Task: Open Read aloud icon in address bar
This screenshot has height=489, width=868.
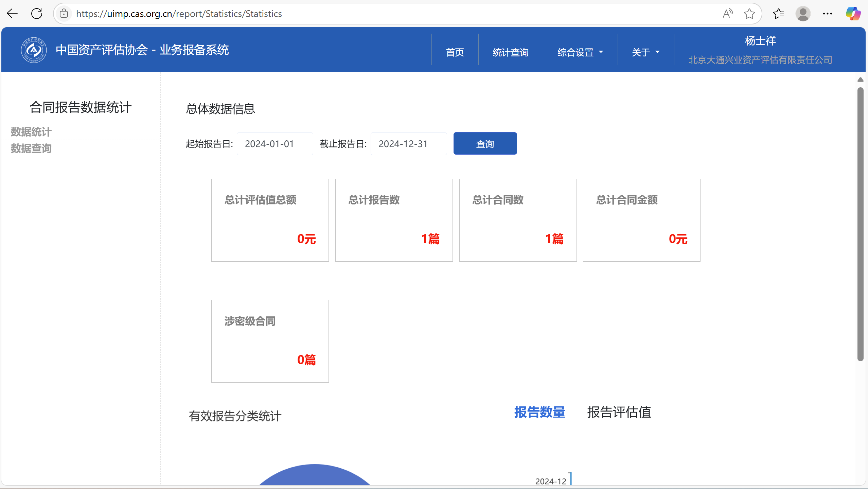Action: (727, 14)
